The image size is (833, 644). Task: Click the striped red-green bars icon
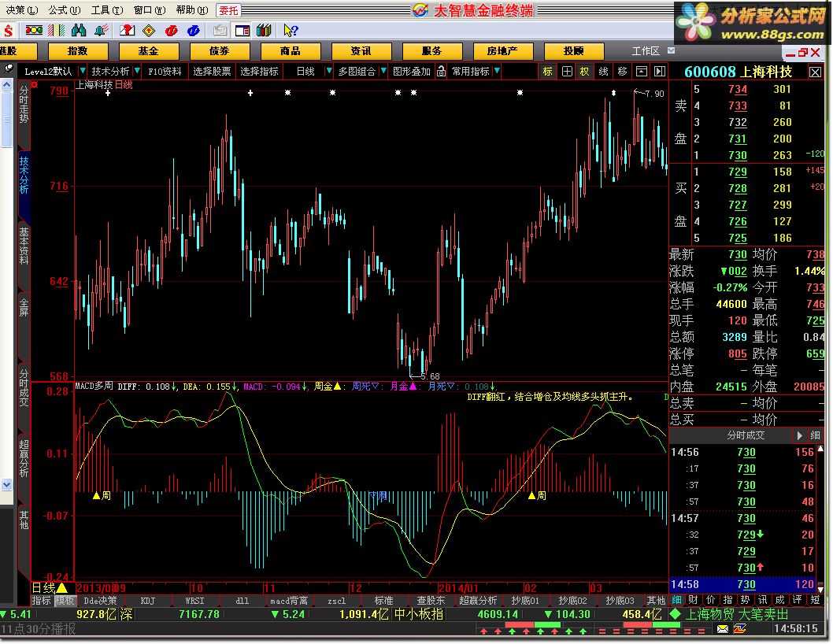point(57,30)
